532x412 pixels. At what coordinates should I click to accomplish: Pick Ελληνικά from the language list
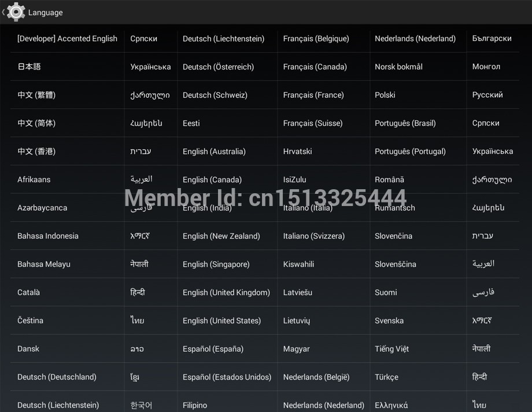click(391, 405)
